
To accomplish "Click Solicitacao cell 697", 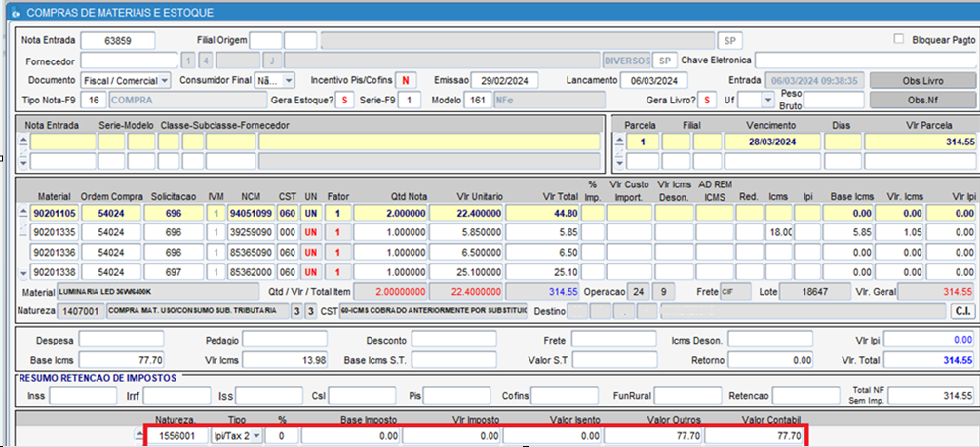I will coord(174,272).
